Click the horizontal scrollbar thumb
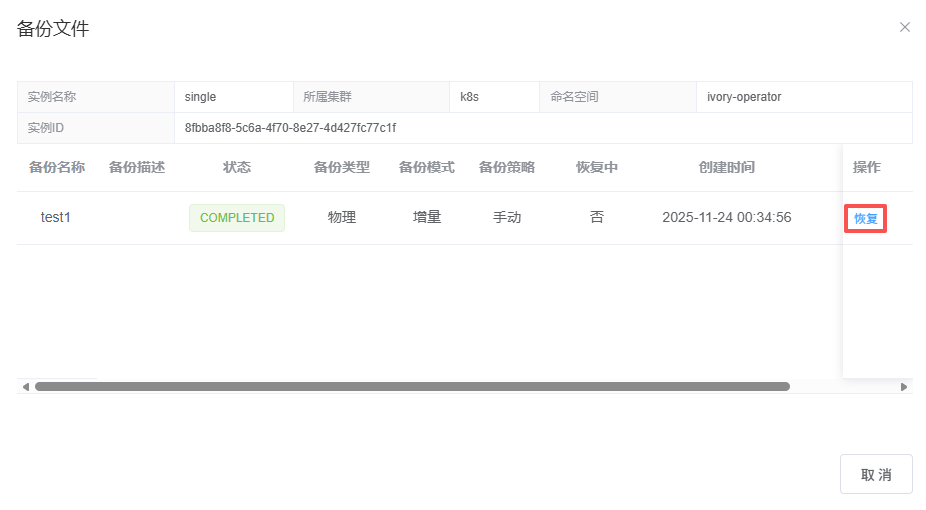Viewport: 926px width, 510px height. click(x=412, y=386)
